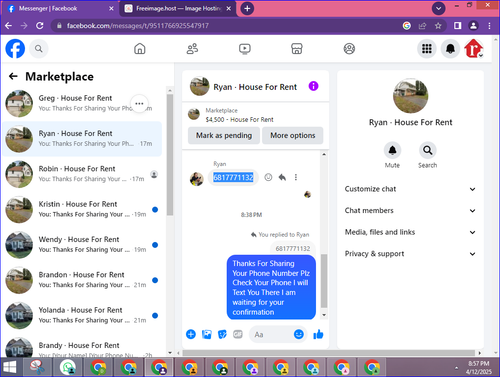Open the tab search dropdown arrow
The height and width of the screenshot is (377, 500).
pos(438,9)
